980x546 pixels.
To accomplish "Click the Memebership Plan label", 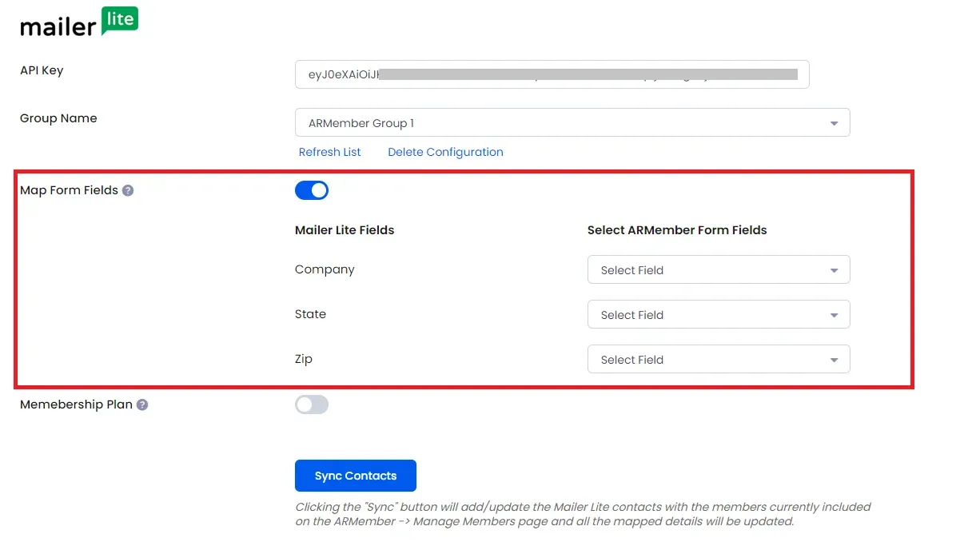I will point(76,405).
